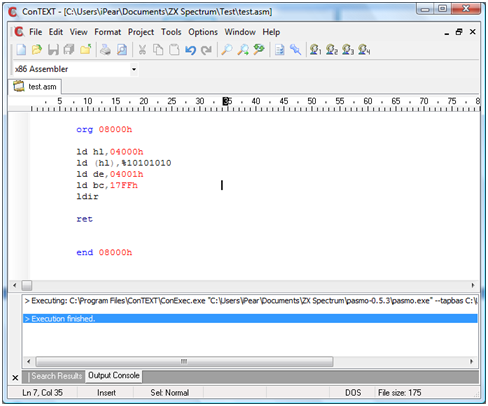Screen dimensions: 488x406
Task: Minimize the inner document window
Action: click(447, 33)
